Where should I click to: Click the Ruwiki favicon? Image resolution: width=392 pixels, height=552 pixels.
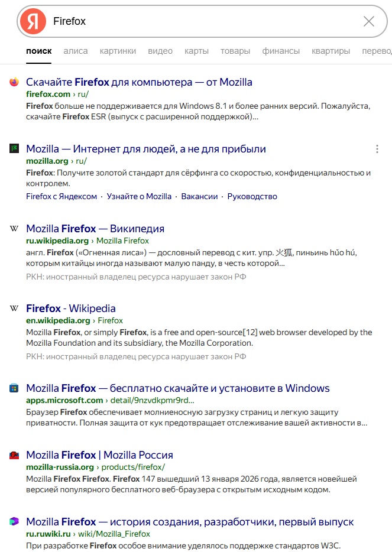coord(14,522)
